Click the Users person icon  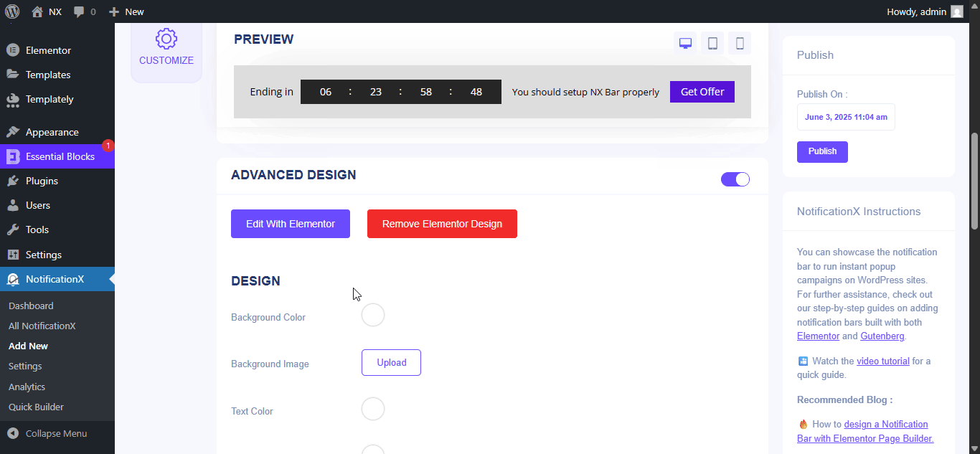pyautogui.click(x=13, y=205)
